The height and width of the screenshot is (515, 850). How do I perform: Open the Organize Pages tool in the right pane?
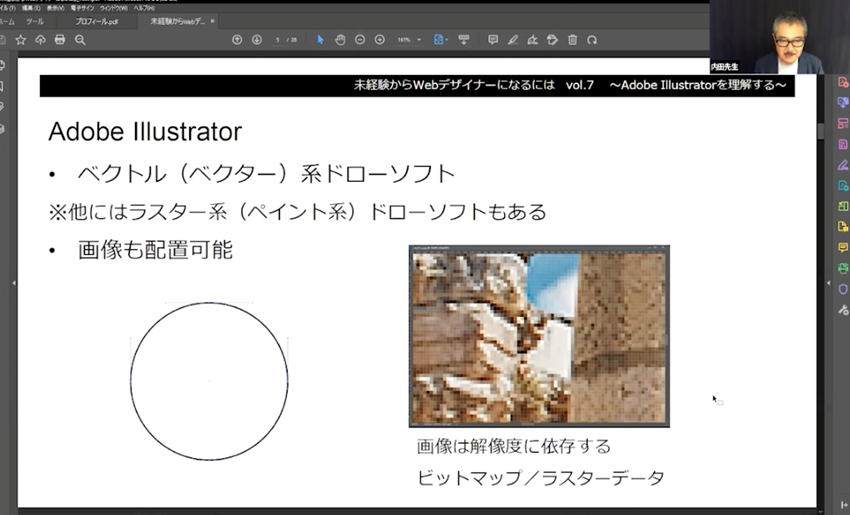point(843,124)
